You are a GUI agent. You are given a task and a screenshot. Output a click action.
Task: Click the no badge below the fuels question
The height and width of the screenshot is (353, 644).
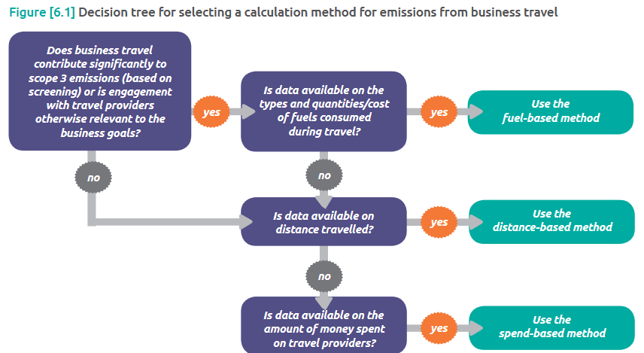pos(324,176)
